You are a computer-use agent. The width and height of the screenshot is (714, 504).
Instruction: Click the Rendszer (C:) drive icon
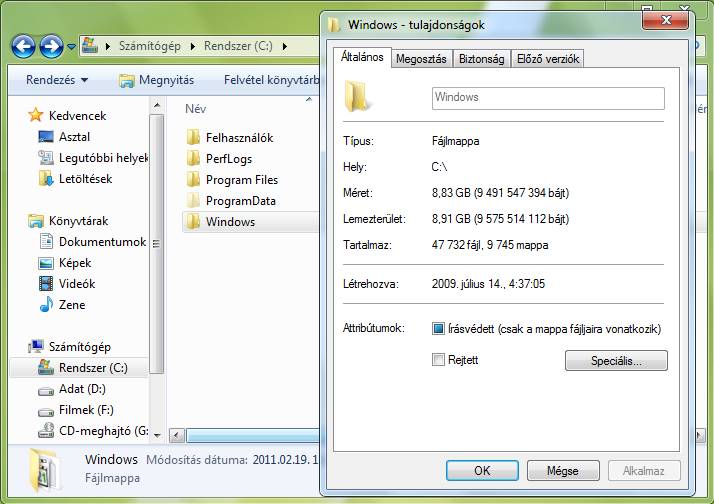coord(46,367)
